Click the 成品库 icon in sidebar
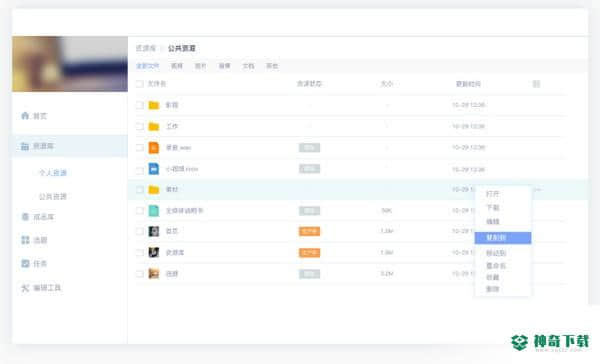The width and height of the screenshot is (600, 364). pyautogui.click(x=25, y=217)
